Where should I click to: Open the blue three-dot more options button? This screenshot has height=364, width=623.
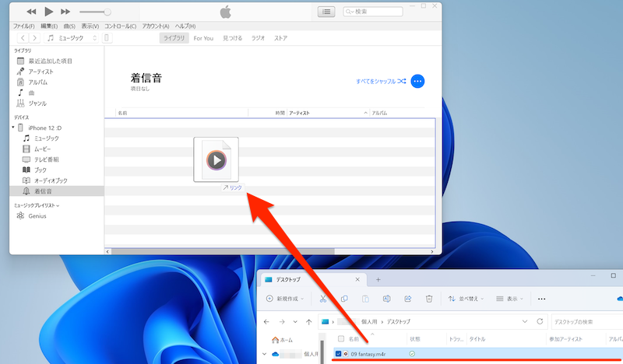(x=417, y=81)
